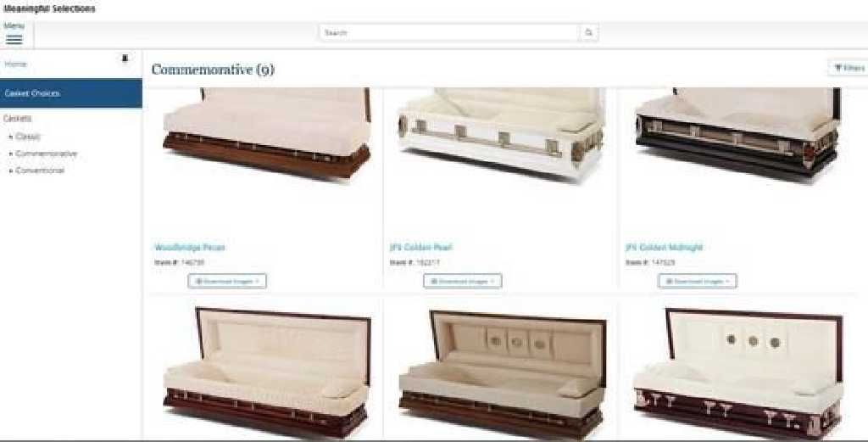Open the Woodbridge Pecan product link
This screenshot has width=868, height=442.
pos(190,247)
